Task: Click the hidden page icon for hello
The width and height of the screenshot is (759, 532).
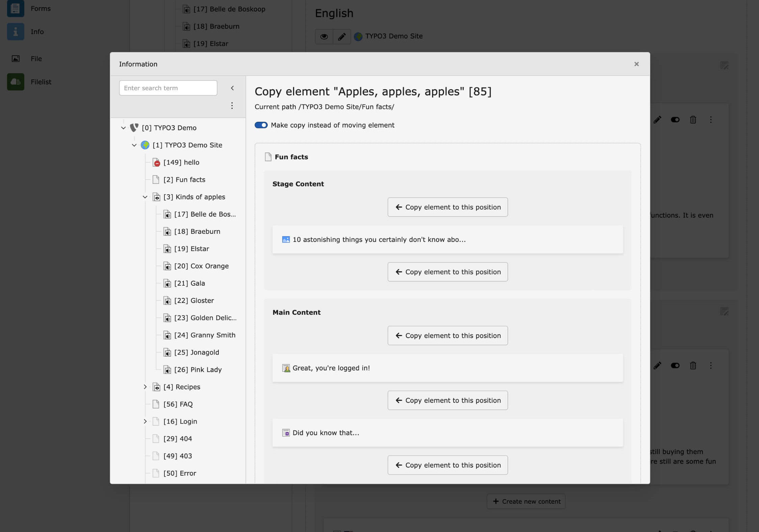Action: (x=156, y=163)
